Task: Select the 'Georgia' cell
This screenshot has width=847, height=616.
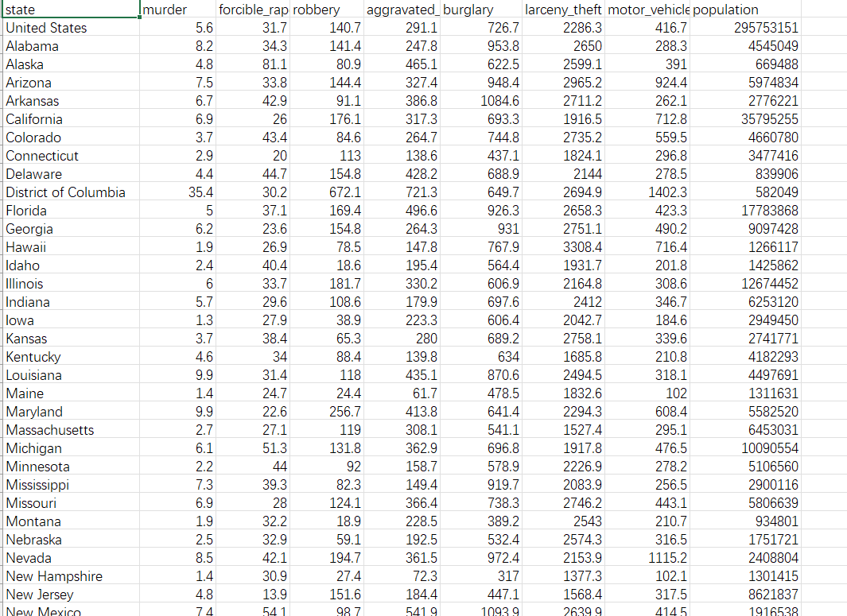Action: [x=70, y=229]
